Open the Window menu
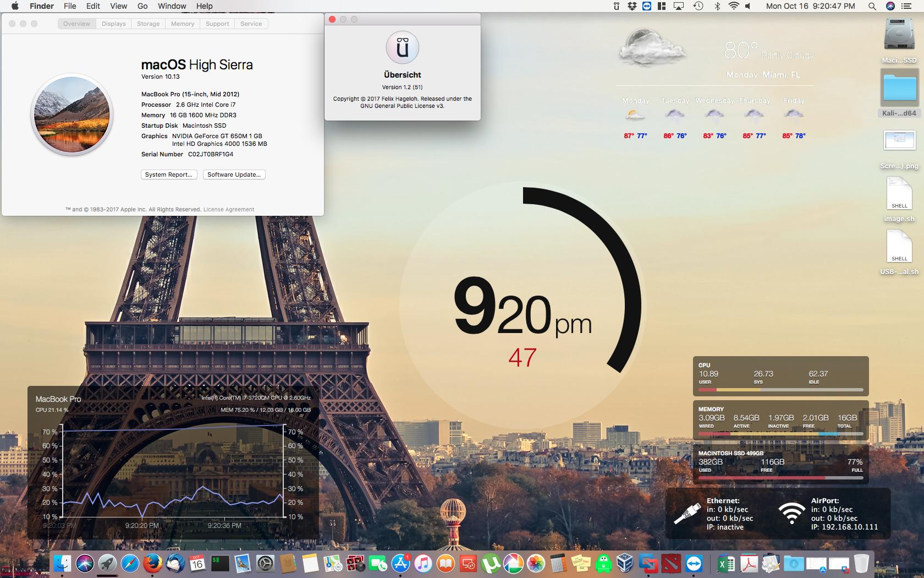The width and height of the screenshot is (924, 578). [172, 6]
